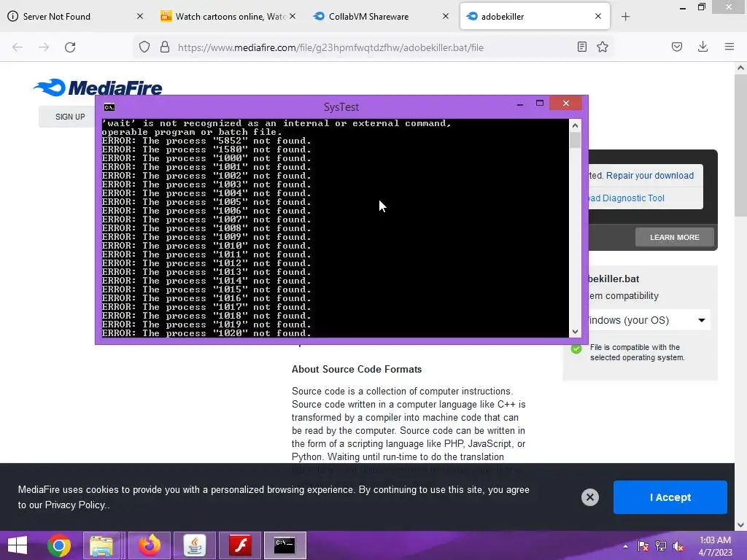The width and height of the screenshot is (747, 560).
Task: Open tracking protection shield icon
Action: [144, 47]
